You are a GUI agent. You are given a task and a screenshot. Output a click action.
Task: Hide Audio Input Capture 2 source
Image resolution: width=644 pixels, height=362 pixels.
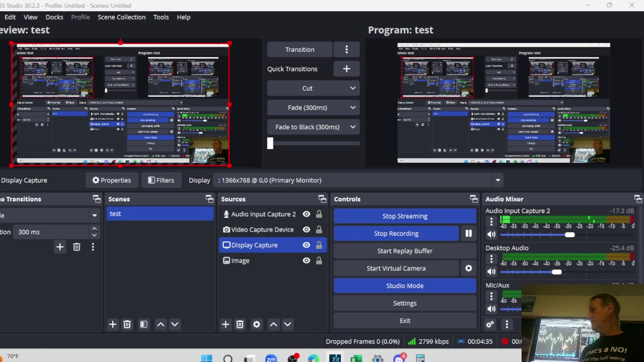[306, 214]
